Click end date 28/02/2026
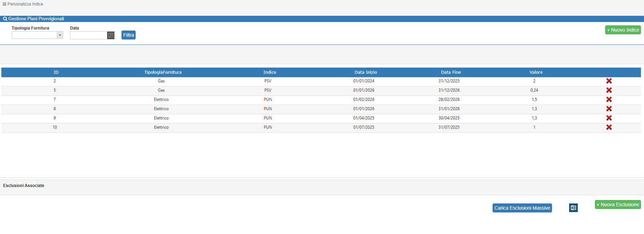This screenshot has height=234, width=644. (x=449, y=100)
